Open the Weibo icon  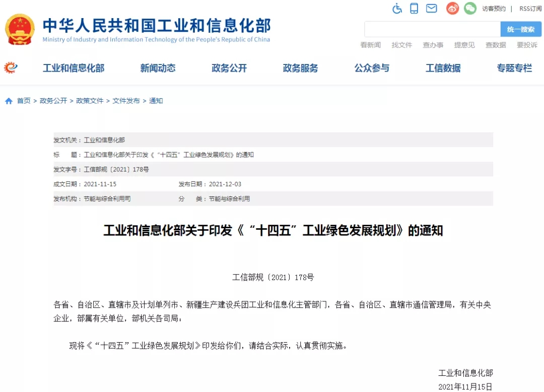[452, 8]
